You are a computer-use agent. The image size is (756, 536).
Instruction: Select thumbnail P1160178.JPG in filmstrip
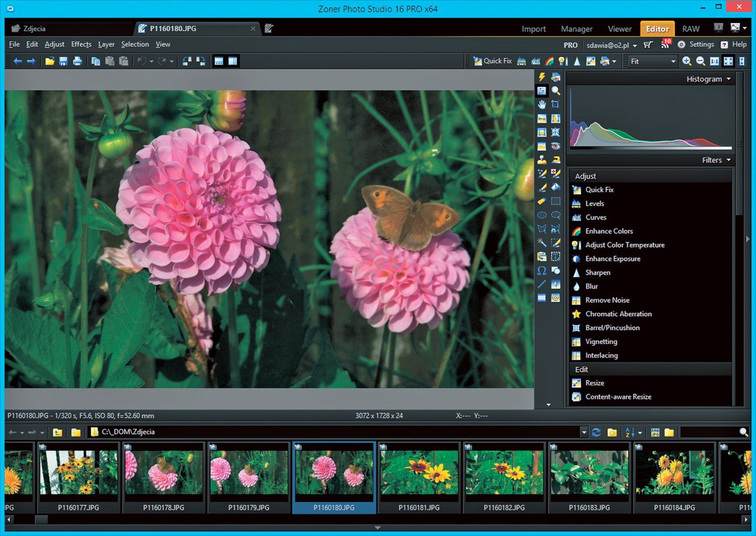point(164,478)
